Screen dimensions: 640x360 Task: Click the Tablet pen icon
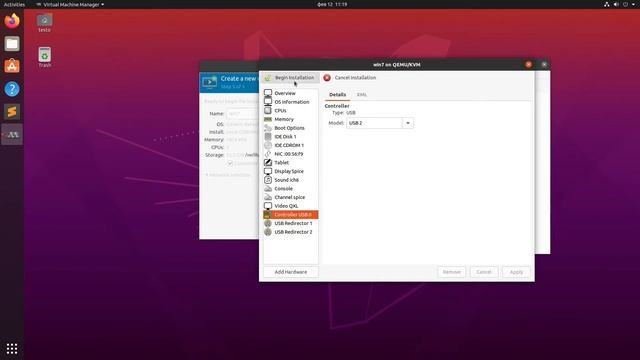[x=268, y=162]
